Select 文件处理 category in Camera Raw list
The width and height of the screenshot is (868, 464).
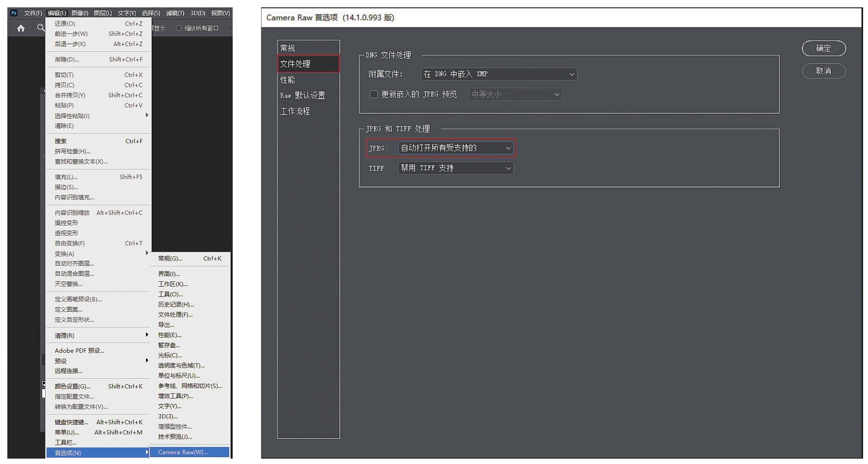[x=308, y=64]
